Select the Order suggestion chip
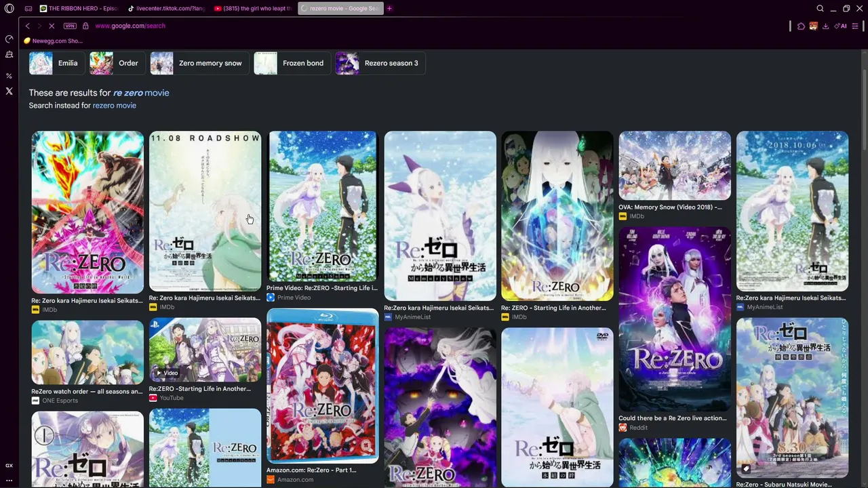The width and height of the screenshot is (868, 488). [117, 63]
